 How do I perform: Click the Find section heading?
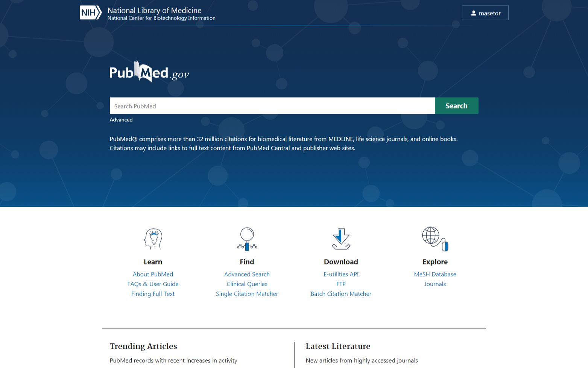click(247, 262)
